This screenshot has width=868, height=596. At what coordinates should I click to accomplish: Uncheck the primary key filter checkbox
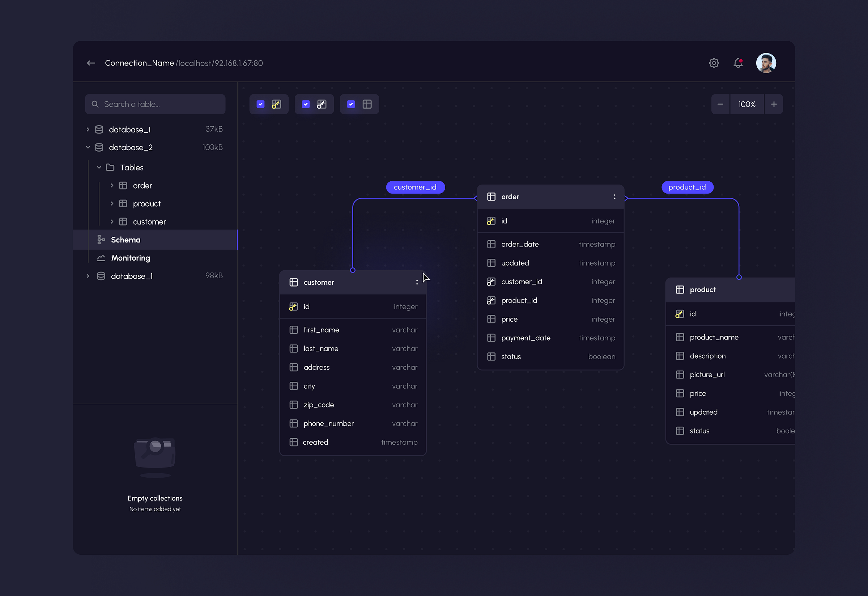click(260, 104)
